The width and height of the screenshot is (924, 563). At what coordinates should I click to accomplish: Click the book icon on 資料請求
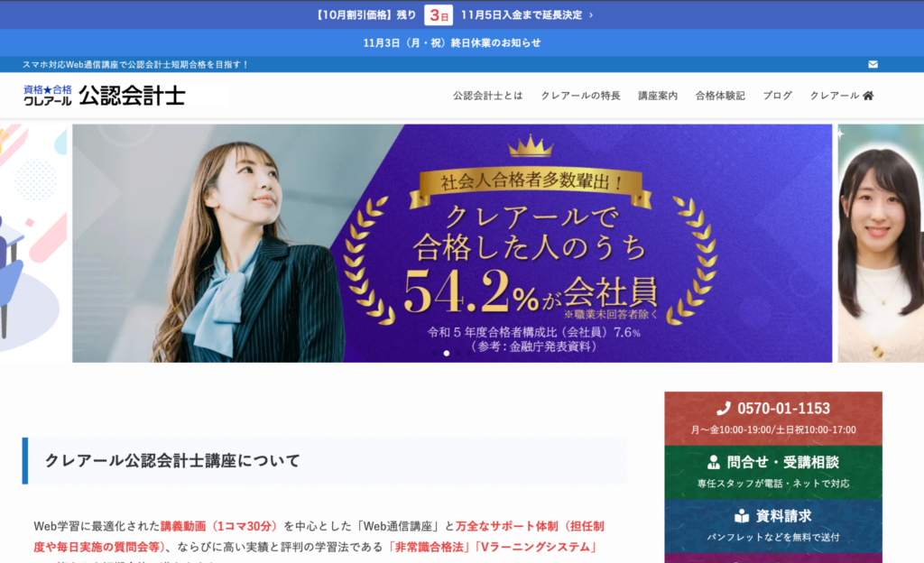[742, 516]
